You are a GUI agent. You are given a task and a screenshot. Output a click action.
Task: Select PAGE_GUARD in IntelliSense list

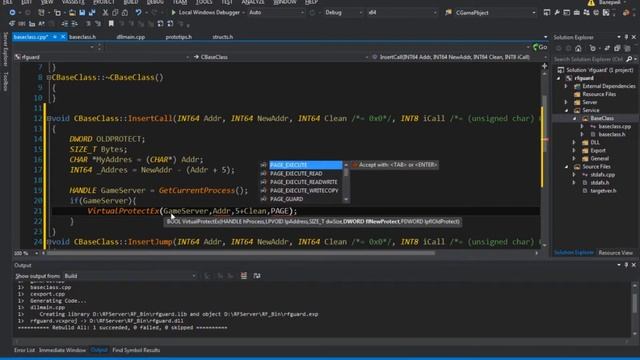(286, 199)
